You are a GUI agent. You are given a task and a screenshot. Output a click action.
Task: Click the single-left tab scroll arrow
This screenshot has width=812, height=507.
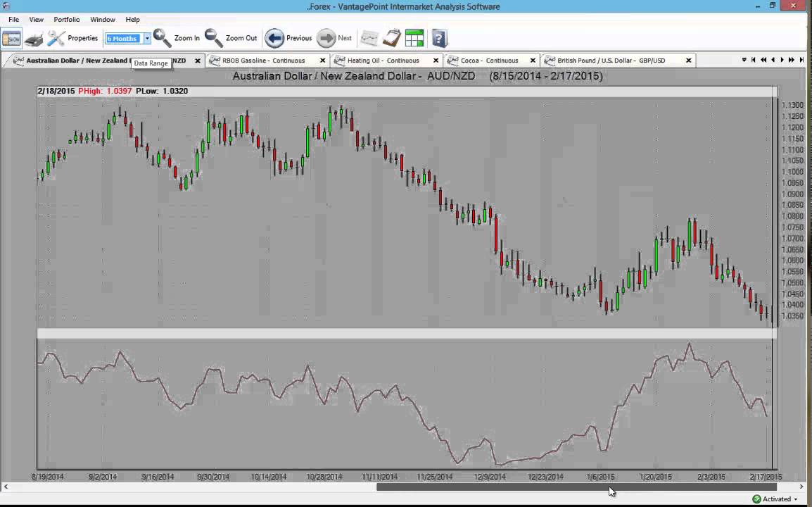coord(773,60)
